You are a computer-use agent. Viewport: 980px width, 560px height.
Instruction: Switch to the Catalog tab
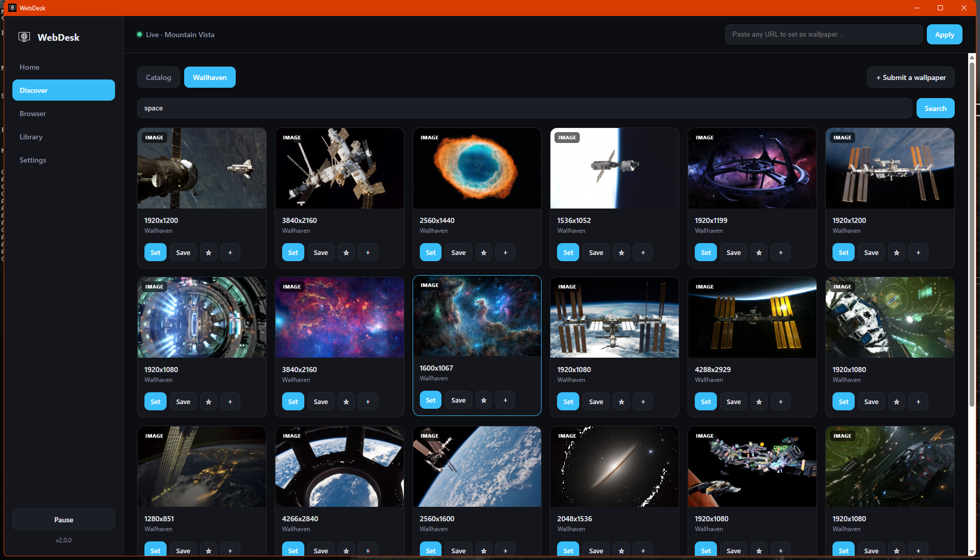[158, 77]
